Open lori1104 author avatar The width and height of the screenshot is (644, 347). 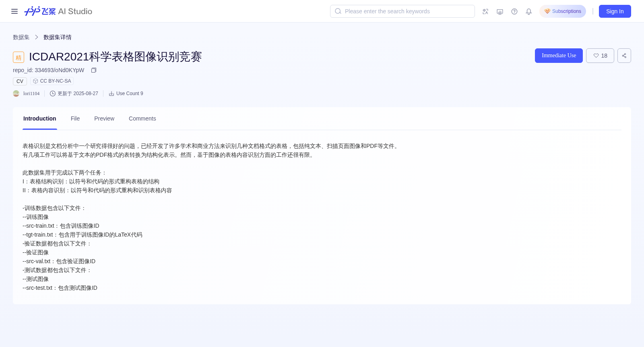point(16,94)
